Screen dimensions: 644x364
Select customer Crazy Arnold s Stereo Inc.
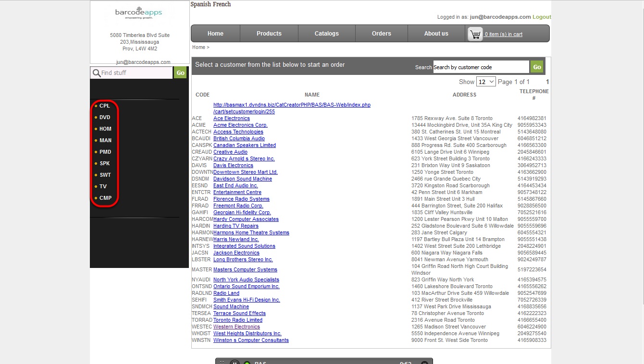click(244, 158)
